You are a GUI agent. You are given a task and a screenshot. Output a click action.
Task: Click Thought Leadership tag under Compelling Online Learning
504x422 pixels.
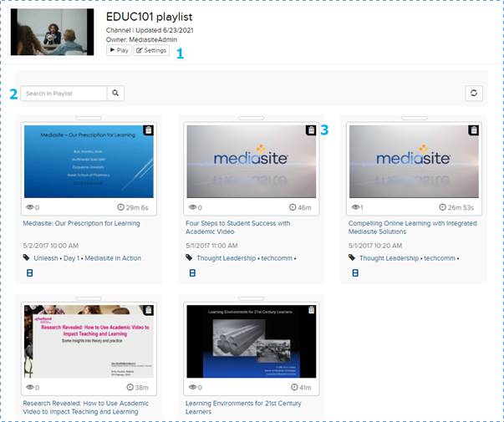click(389, 258)
